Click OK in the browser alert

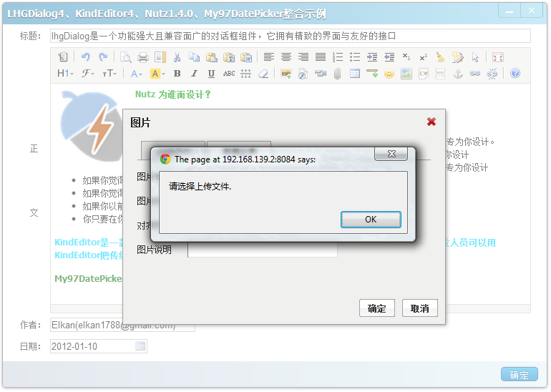371,220
